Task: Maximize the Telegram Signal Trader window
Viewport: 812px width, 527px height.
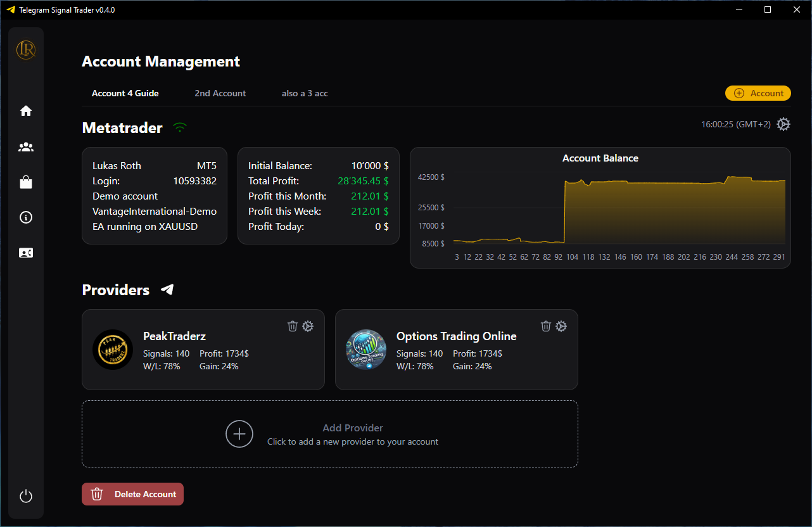Action: point(768,10)
